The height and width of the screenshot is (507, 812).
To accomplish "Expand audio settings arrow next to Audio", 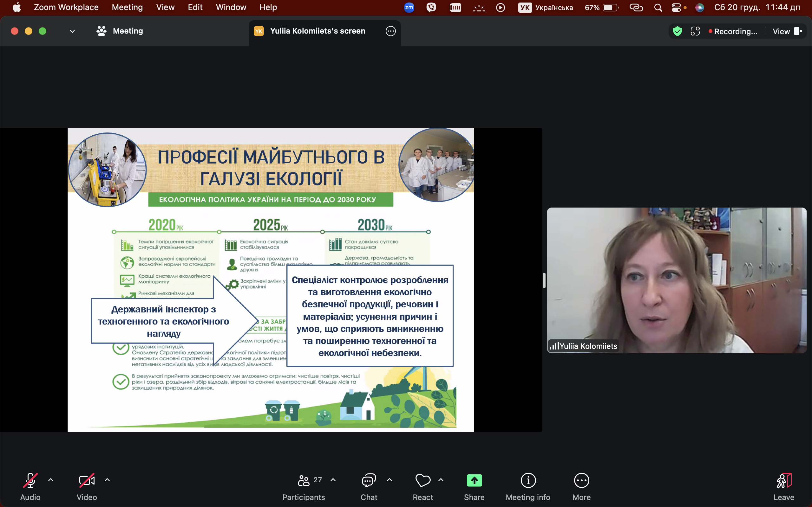I will [x=51, y=480].
